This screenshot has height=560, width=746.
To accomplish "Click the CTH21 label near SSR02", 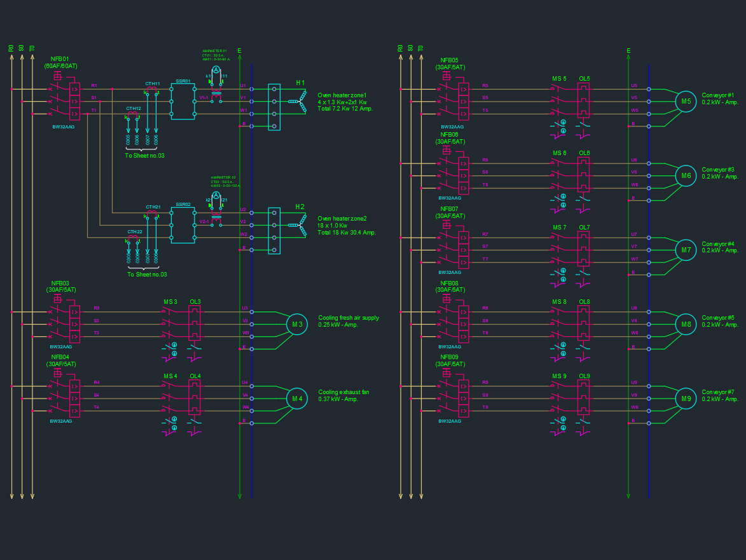I will point(153,207).
